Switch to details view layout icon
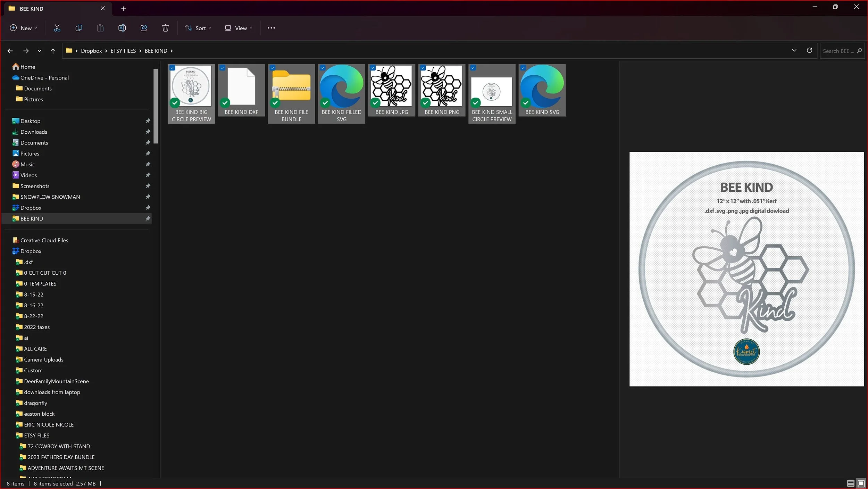The width and height of the screenshot is (868, 489). (x=850, y=483)
